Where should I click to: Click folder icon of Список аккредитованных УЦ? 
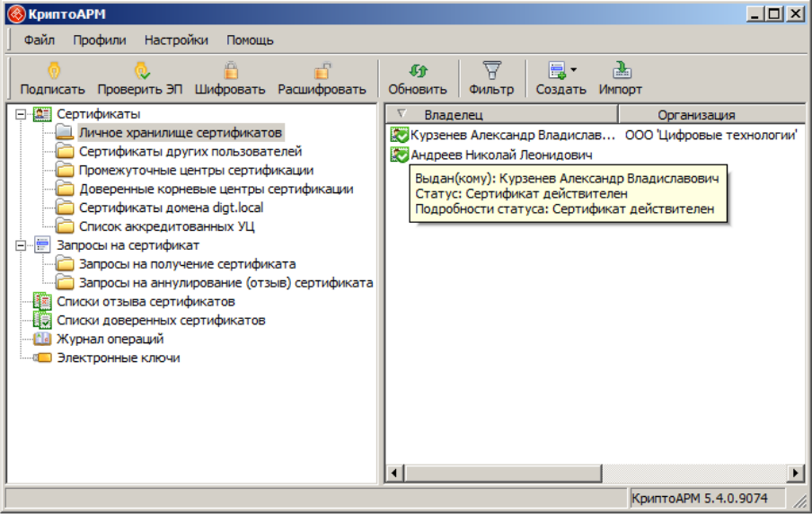[66, 226]
